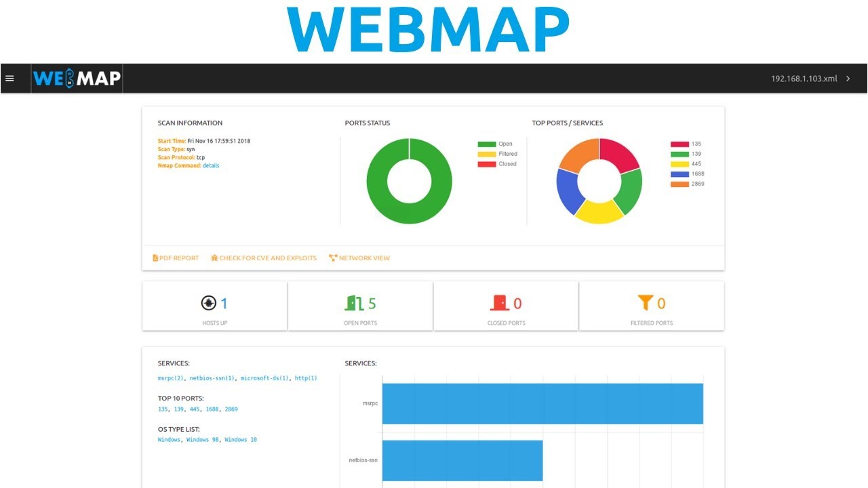Click Windows 98 in OS Type List
Screen dimensions: 868x488
point(202,440)
